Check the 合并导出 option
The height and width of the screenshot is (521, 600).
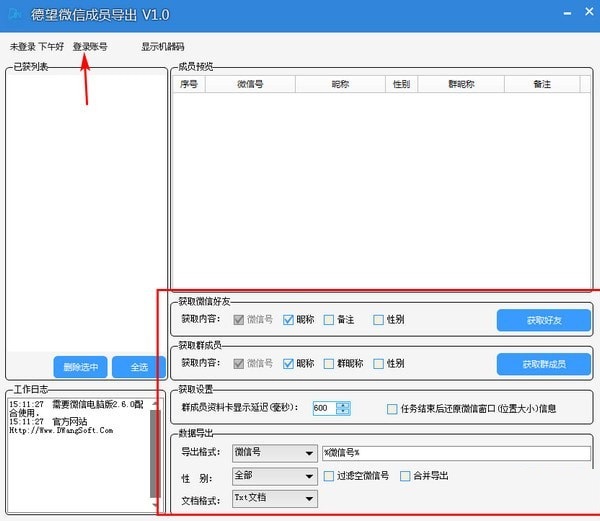405,476
